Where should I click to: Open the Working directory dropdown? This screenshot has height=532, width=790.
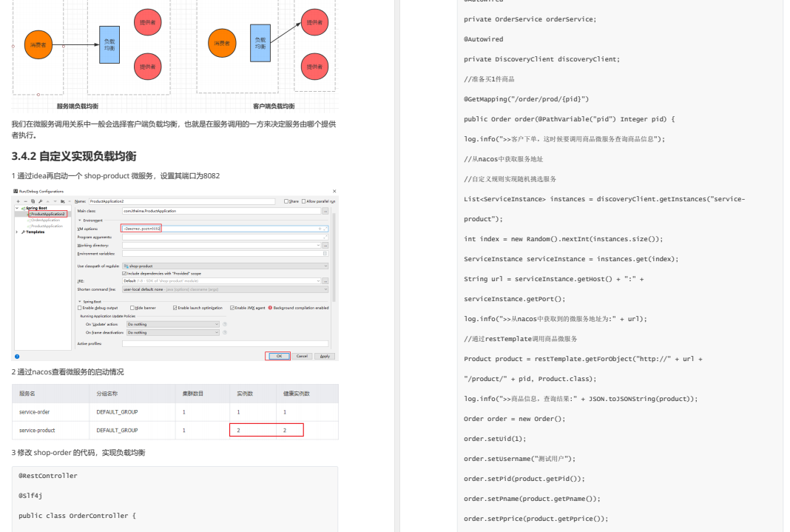click(318, 246)
